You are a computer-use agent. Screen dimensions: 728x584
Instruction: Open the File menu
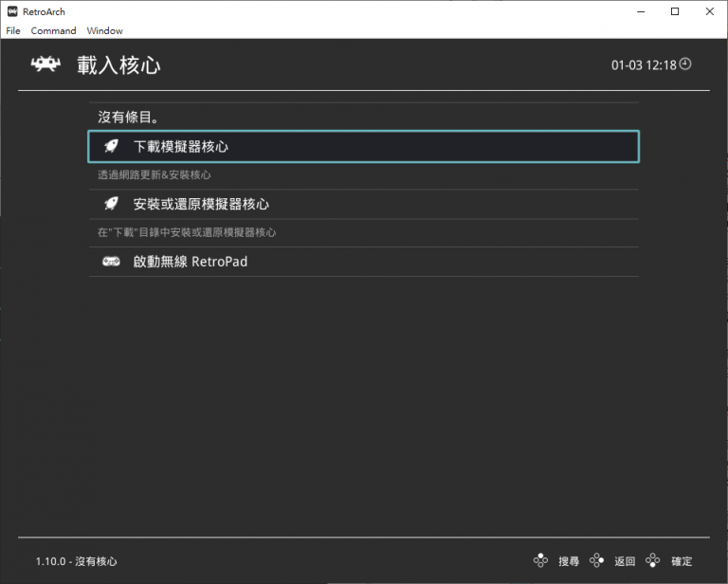[13, 30]
